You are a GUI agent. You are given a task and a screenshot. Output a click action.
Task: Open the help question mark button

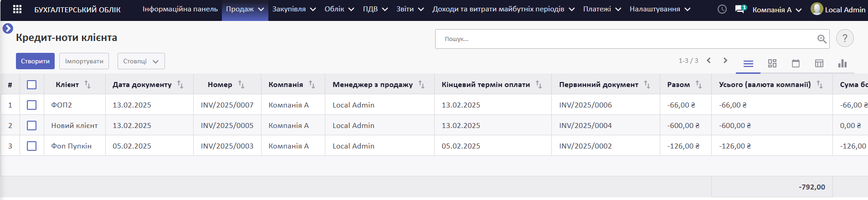coord(845,38)
